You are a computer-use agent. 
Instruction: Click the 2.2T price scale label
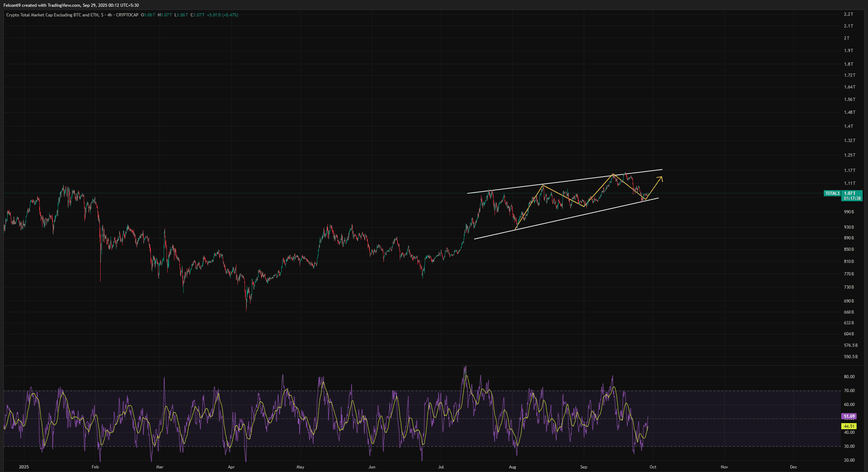(848, 14)
